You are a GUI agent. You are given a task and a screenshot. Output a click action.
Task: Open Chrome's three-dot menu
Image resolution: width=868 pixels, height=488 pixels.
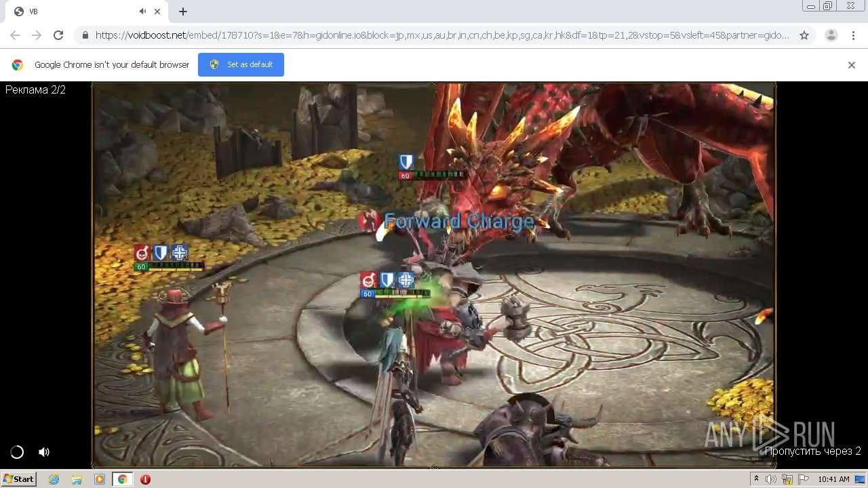(x=852, y=35)
